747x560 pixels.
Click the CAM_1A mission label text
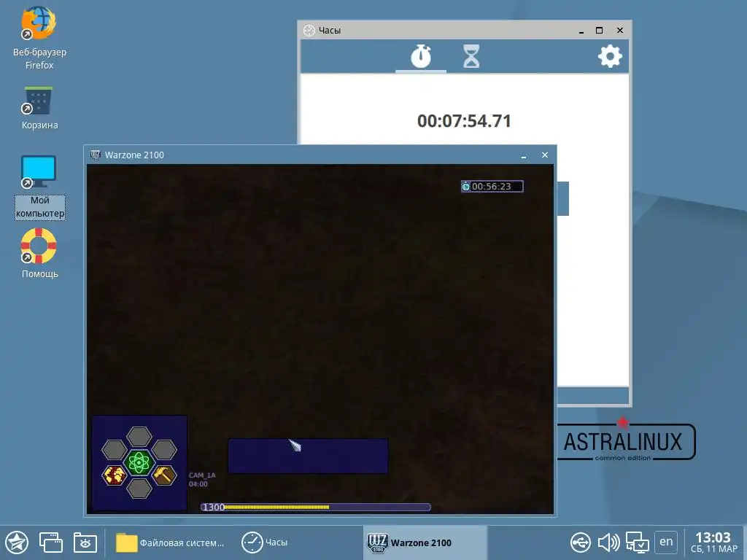pos(202,475)
